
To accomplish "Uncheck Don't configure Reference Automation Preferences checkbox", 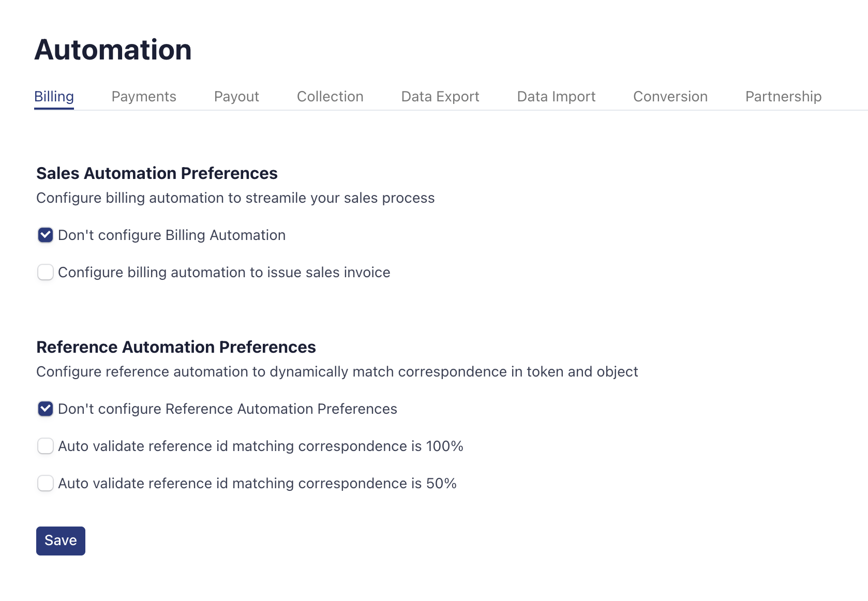I will pyautogui.click(x=46, y=409).
